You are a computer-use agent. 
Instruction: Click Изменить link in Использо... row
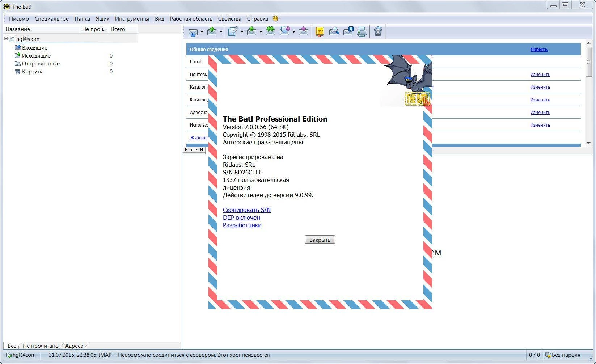[540, 125]
